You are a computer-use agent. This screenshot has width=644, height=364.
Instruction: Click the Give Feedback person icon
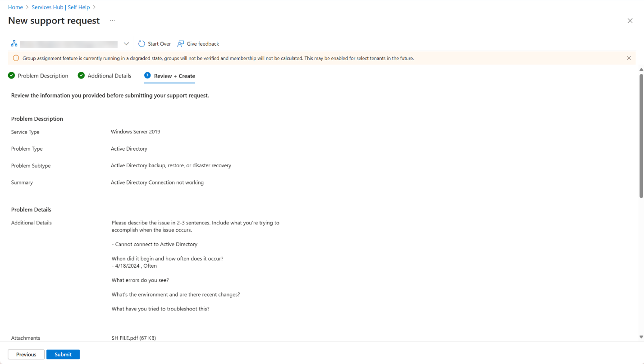[180, 43]
